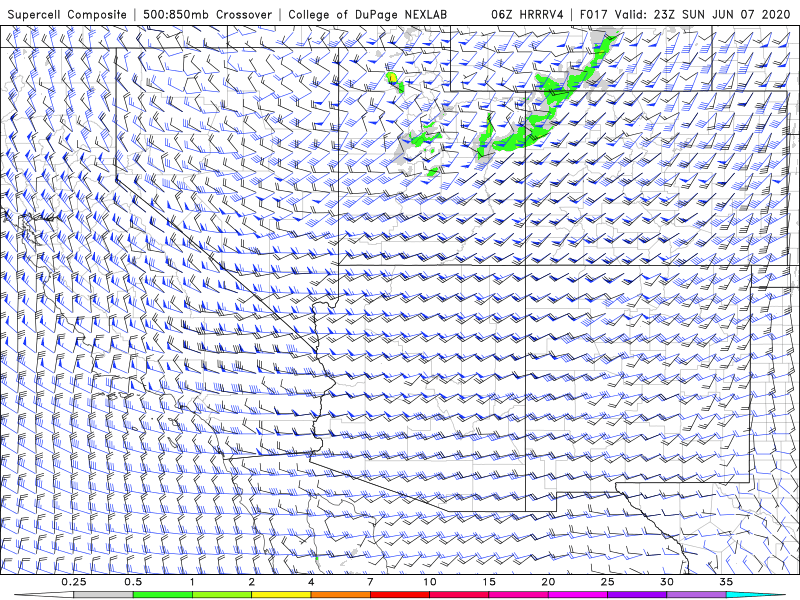Click the "7" legend value
The image size is (800, 600).
(x=370, y=582)
